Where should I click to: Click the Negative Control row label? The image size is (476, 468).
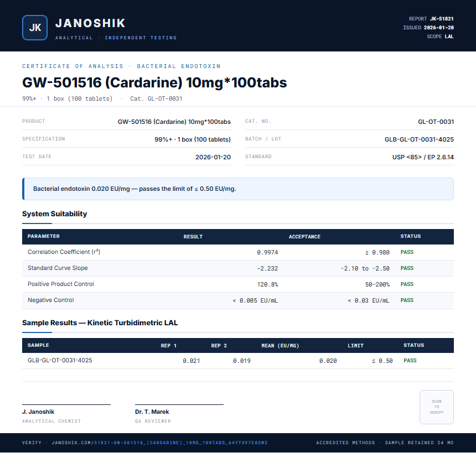(x=51, y=300)
